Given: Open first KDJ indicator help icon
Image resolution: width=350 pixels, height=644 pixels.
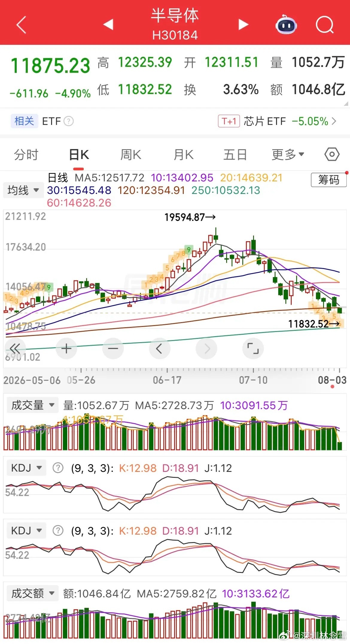Looking at the screenshot, I should point(58,468).
